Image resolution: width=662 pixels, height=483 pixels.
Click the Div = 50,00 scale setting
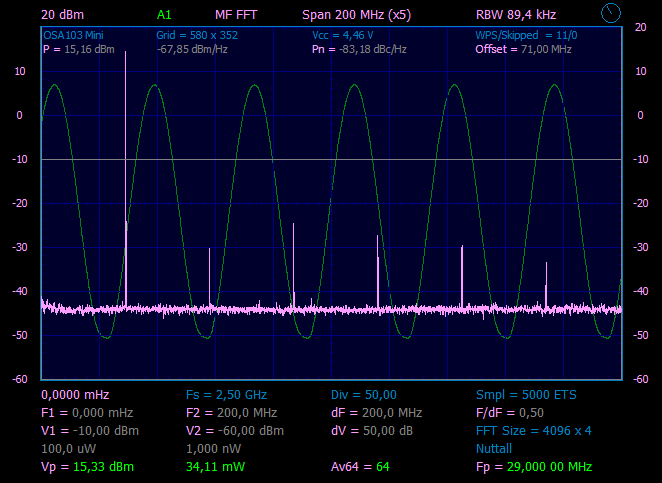click(x=364, y=395)
